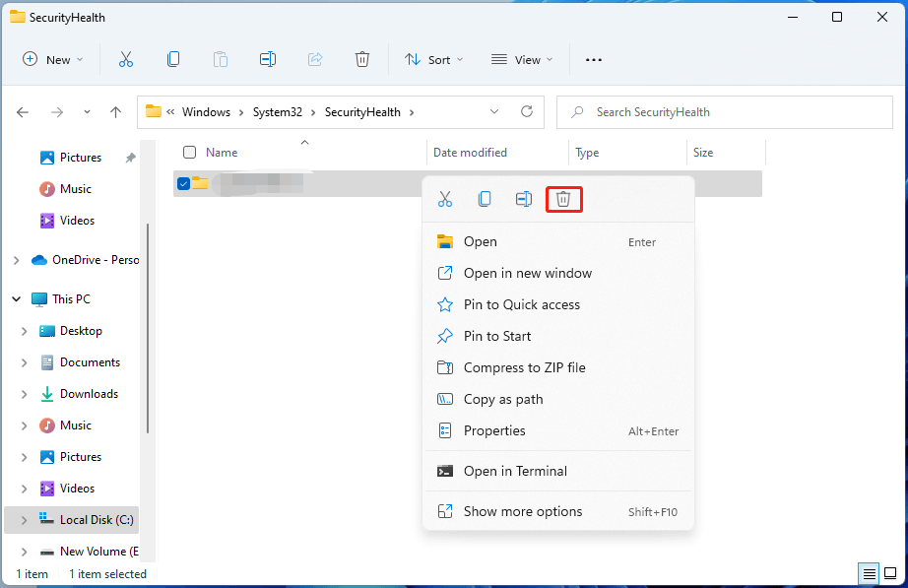Screen dimensions: 908x588
Task: Click the Copy icon in the context menu
Action: coord(485,198)
